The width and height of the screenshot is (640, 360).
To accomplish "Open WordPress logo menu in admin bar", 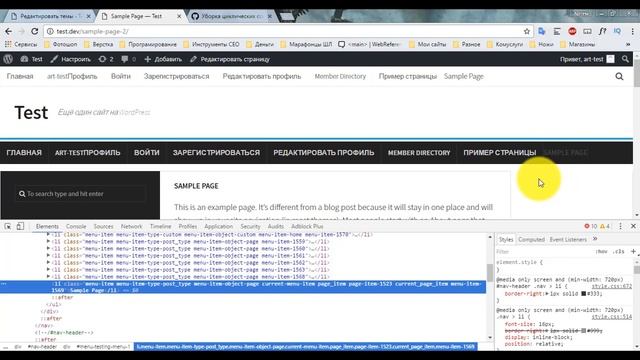I will pos(8,59).
